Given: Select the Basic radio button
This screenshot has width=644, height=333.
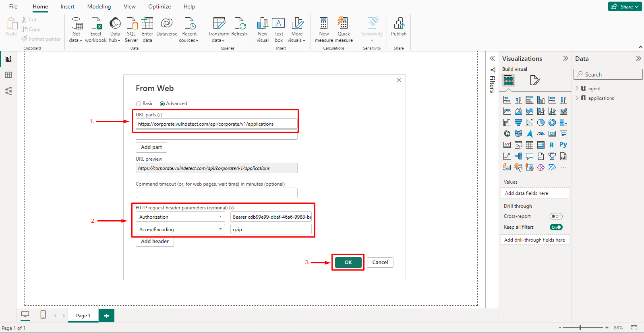Looking at the screenshot, I should tap(139, 104).
